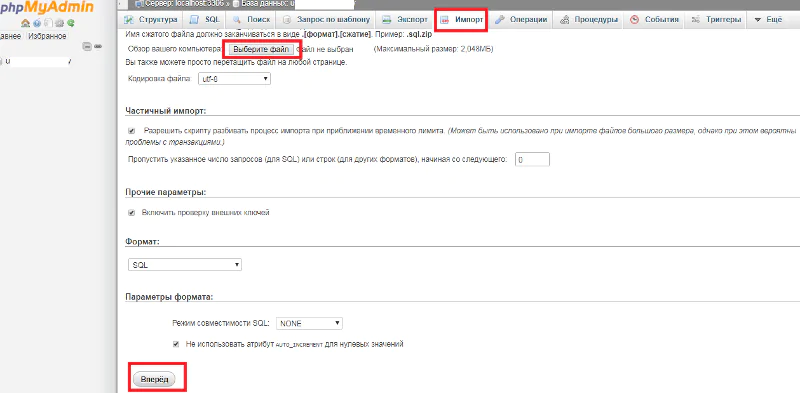This screenshot has height=393, width=800.
Task: Collapse all navigation tree items icon
Action: 87,46
